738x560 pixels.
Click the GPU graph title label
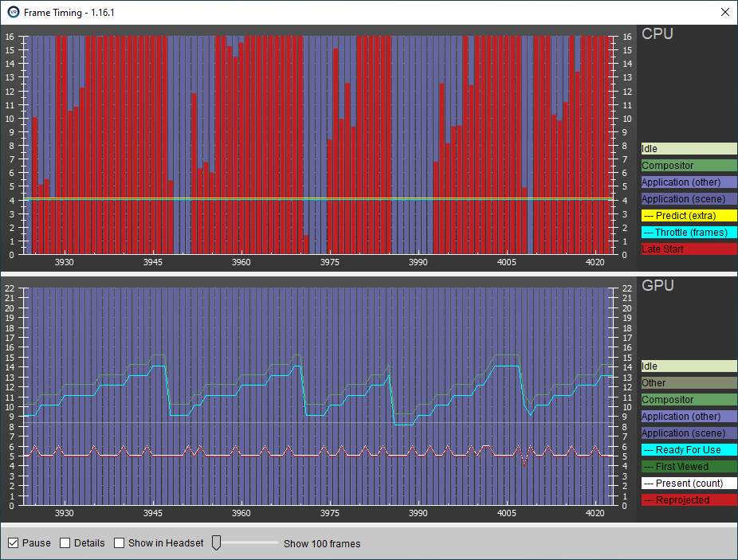[x=658, y=285]
